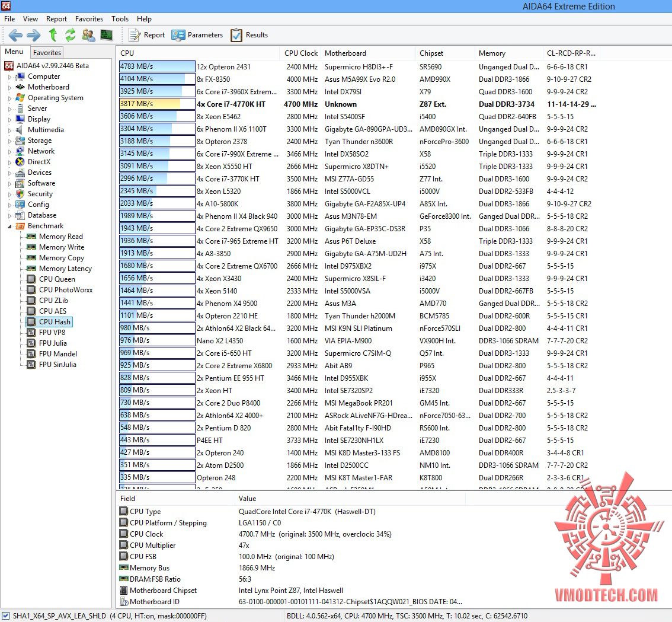Select the 4x Core i7-4770K HT row
This screenshot has width=672, height=622.
pyautogui.click(x=359, y=104)
